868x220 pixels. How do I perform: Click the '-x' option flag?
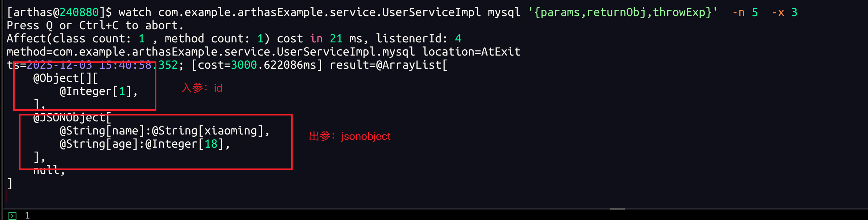tap(778, 12)
